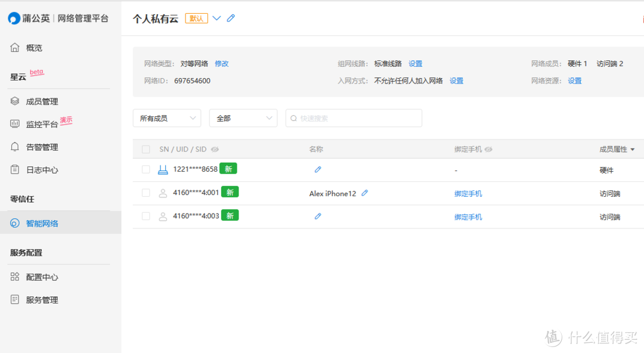Image resolution: width=644 pixels, height=353 pixels.
Task: Check the select-all checkbox in table header
Action: [x=146, y=149]
